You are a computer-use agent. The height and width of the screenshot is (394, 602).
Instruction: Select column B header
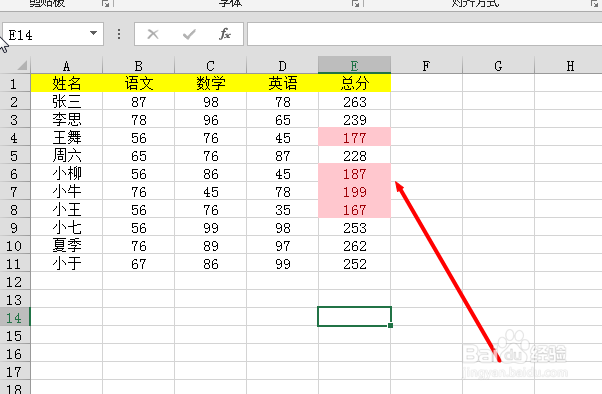pyautogui.click(x=139, y=66)
